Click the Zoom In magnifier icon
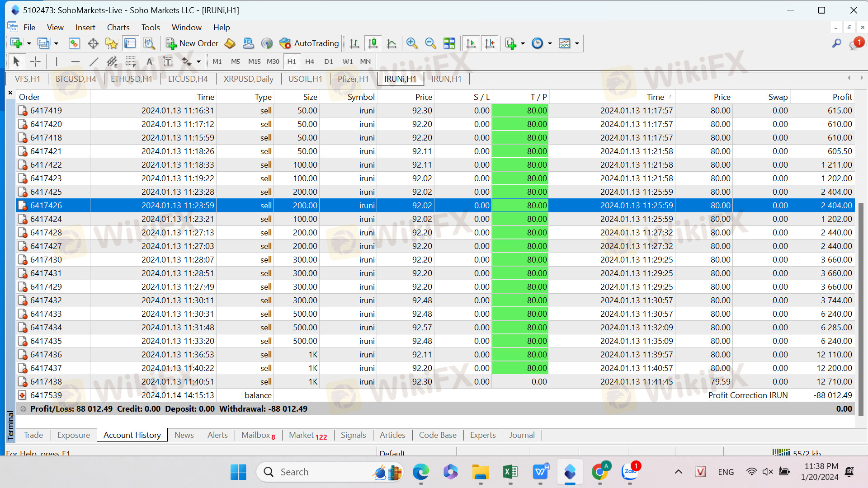The image size is (868, 488). click(411, 43)
